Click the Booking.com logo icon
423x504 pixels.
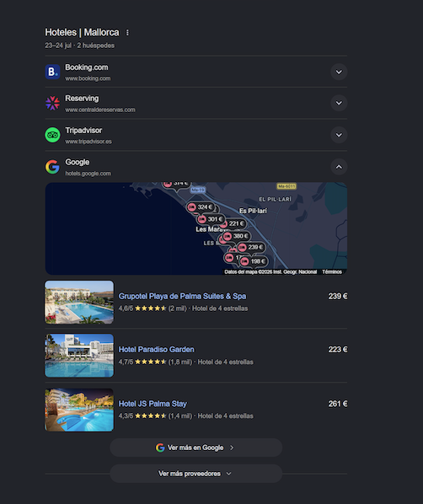(52, 72)
